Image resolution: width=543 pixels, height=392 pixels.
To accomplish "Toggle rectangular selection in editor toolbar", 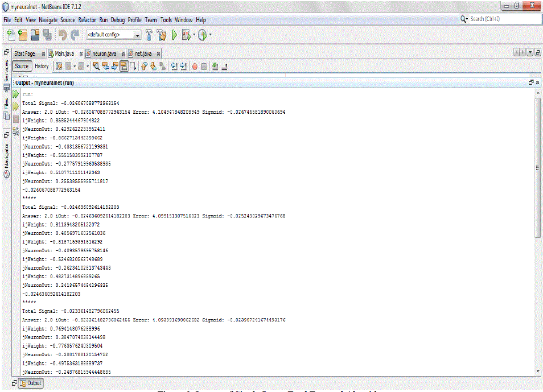I will pos(133,67).
